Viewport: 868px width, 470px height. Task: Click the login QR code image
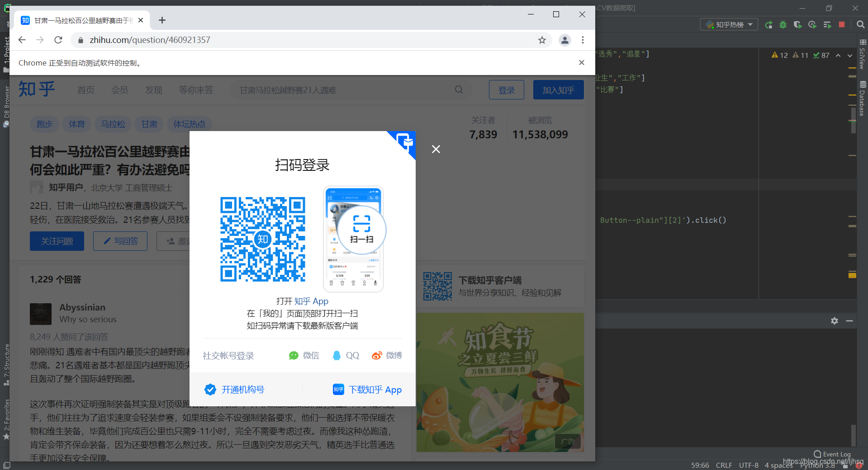[x=263, y=239]
